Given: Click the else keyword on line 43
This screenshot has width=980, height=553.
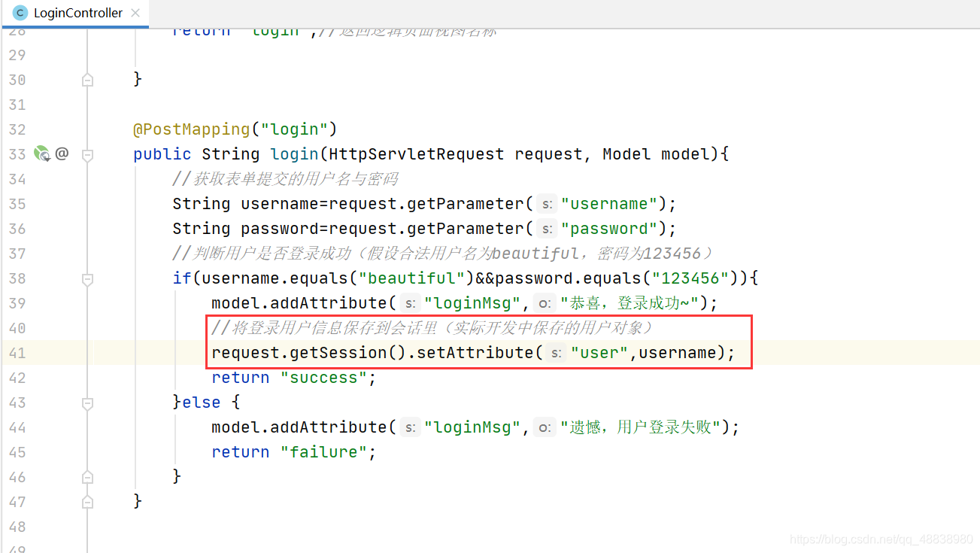Looking at the screenshot, I should coord(202,403).
